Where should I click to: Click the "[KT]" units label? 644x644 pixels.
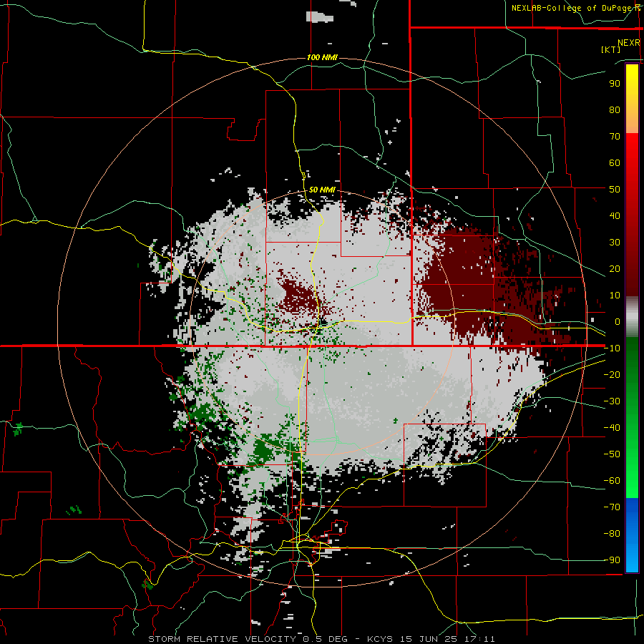click(610, 49)
